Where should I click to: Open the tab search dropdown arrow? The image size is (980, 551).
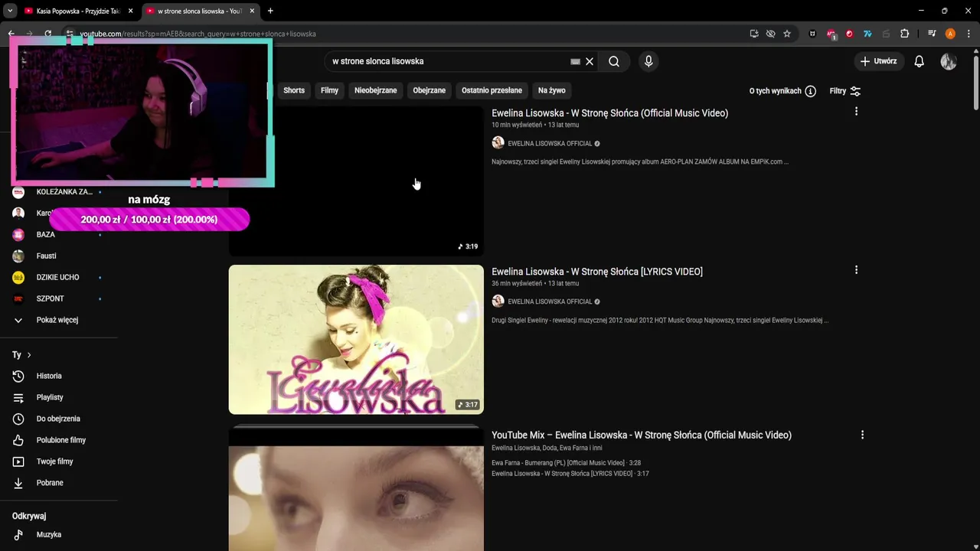point(10,11)
